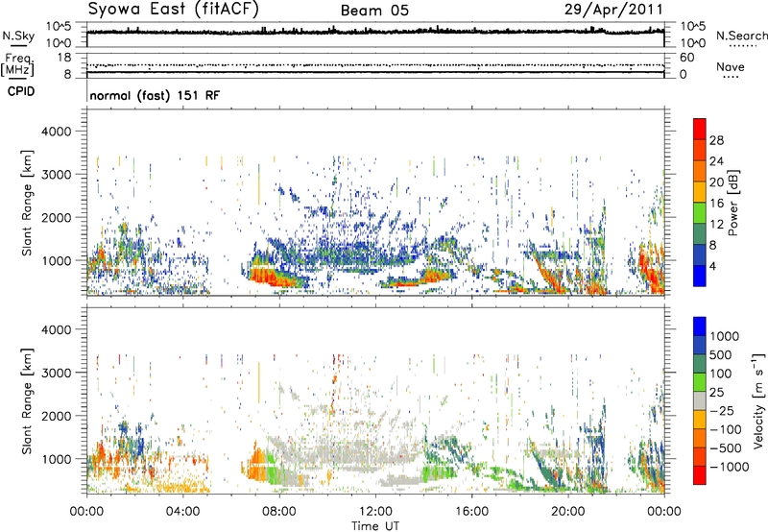Click '3000' on the velocity panel range axis
This screenshot has height=532, width=768.
pos(56,373)
